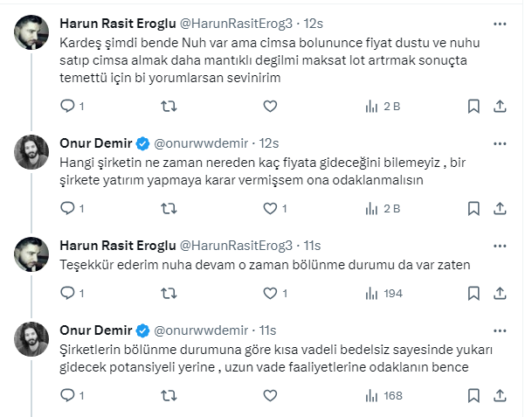532x417 pixels.
Task: Open Harun's profile picture on the first tweet
Action: [x=31, y=35]
